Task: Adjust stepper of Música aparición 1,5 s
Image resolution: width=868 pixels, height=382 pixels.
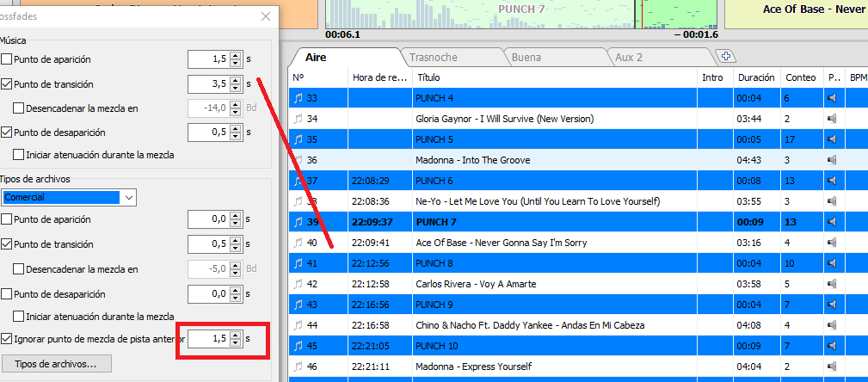Action: coord(236,59)
